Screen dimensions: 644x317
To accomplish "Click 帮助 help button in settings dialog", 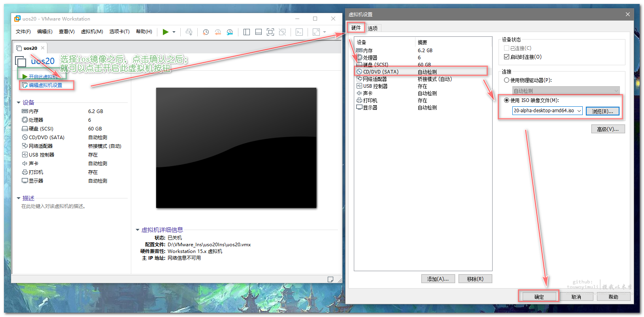I will pos(614,297).
